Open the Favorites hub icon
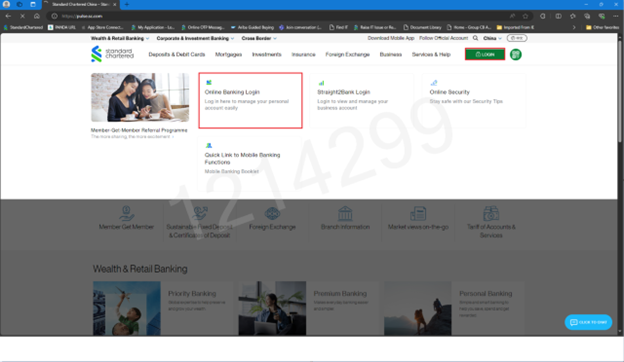Image resolution: width=624 pixels, height=362 pixels. (x=573, y=16)
